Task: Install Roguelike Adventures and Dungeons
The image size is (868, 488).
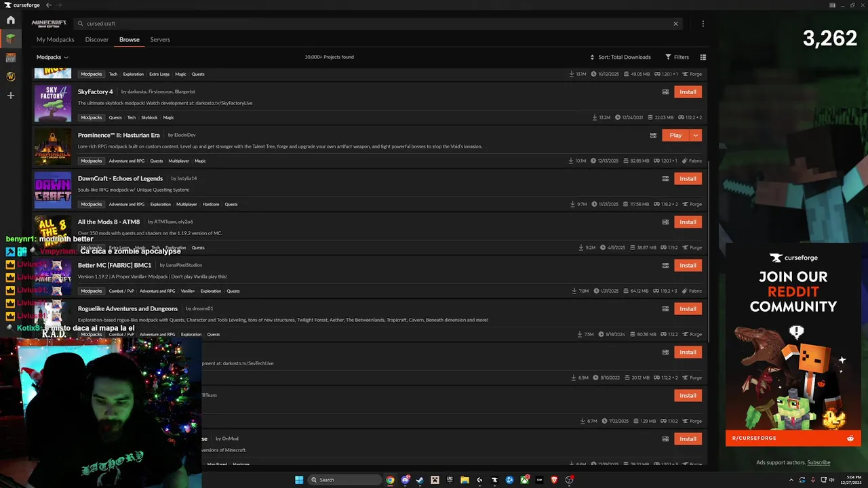Action: point(688,308)
